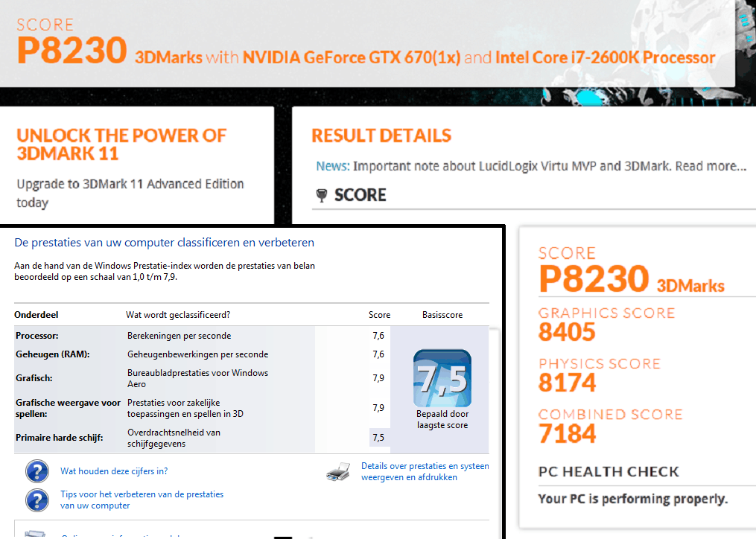Image resolution: width=756 pixels, height=539 pixels.
Task: Click the 7,5 Windows base score badge
Action: (442, 378)
